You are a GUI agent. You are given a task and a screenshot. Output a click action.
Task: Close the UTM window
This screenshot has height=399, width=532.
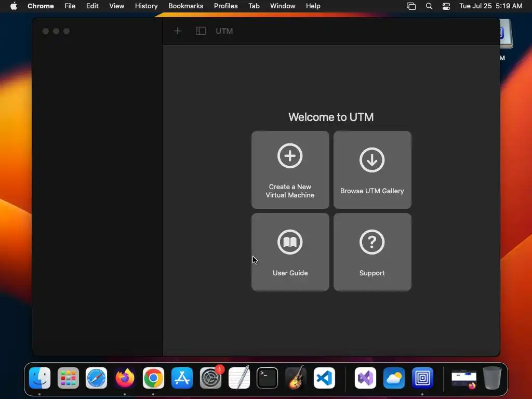46,31
